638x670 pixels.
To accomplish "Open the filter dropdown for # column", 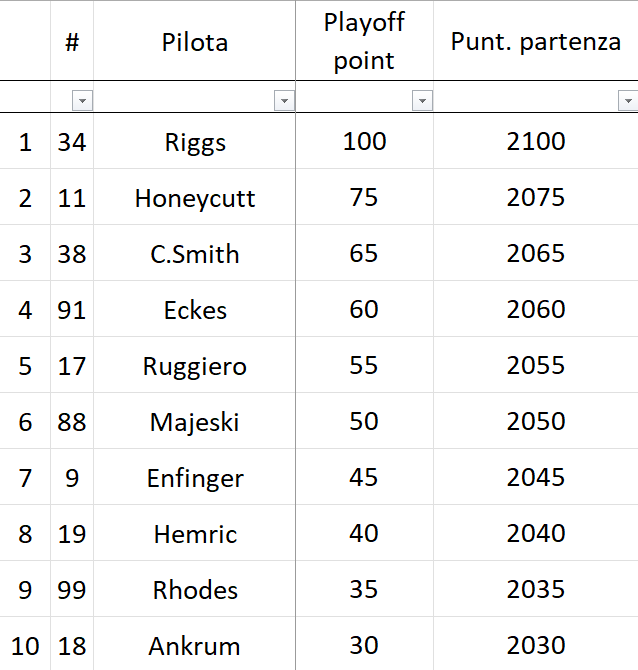I will pyautogui.click(x=82, y=101).
